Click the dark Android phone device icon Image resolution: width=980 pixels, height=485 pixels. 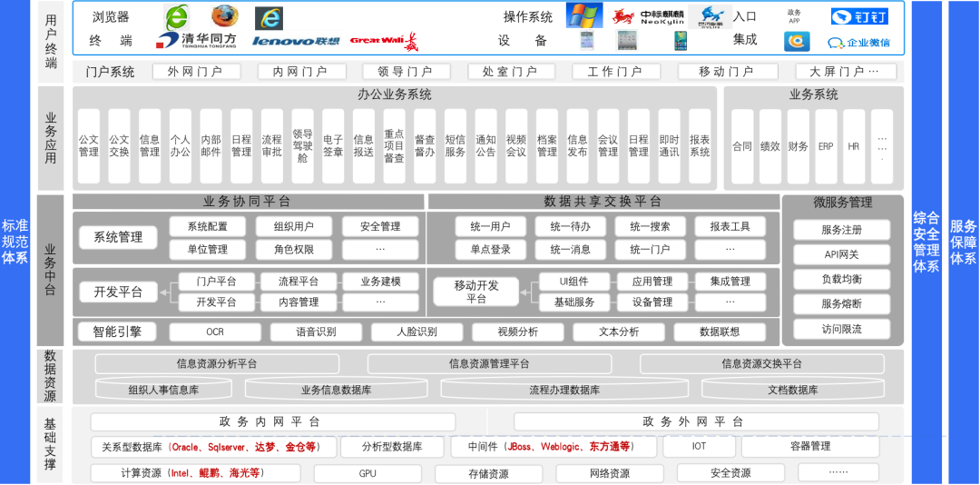680,41
